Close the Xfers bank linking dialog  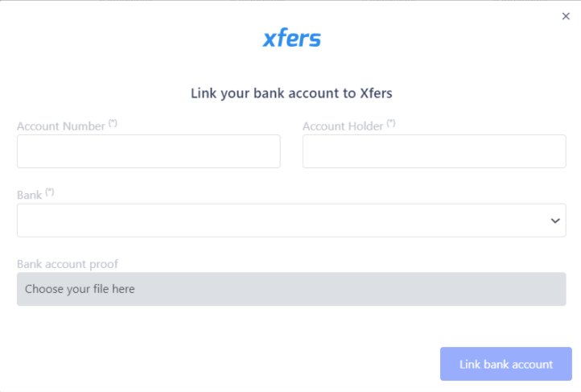[x=566, y=16]
